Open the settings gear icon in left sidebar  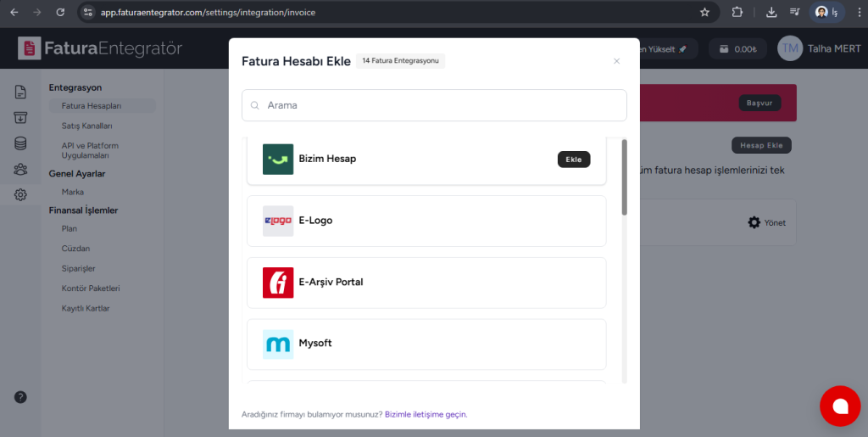click(x=20, y=194)
